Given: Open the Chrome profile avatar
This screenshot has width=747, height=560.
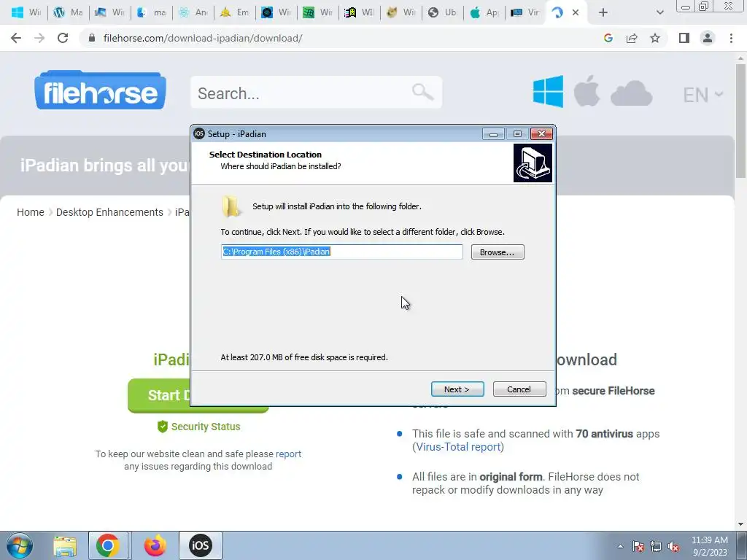Looking at the screenshot, I should pos(708,38).
